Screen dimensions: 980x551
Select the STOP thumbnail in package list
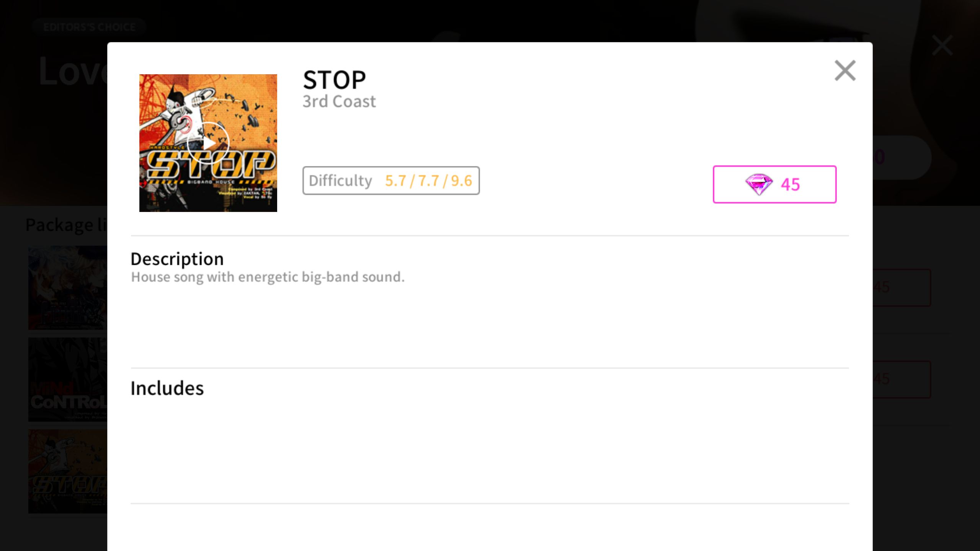pyautogui.click(x=68, y=471)
